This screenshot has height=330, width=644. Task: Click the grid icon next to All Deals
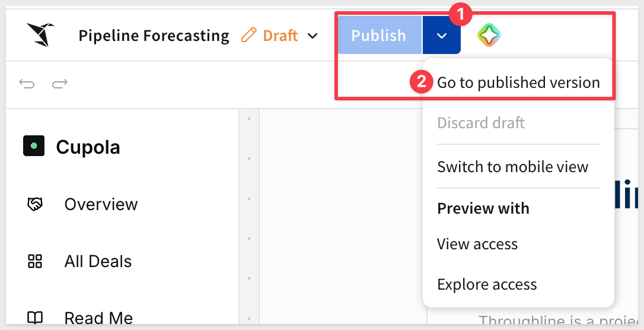click(35, 261)
